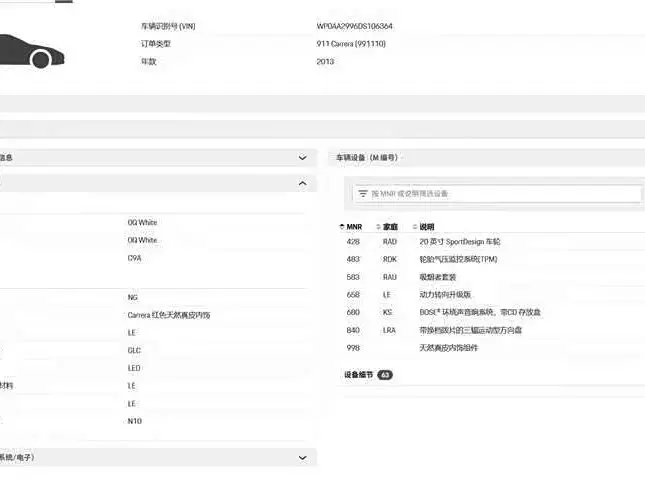The width and height of the screenshot is (645, 484).
Task: Click the GLC value
Action: pos(134,350)
